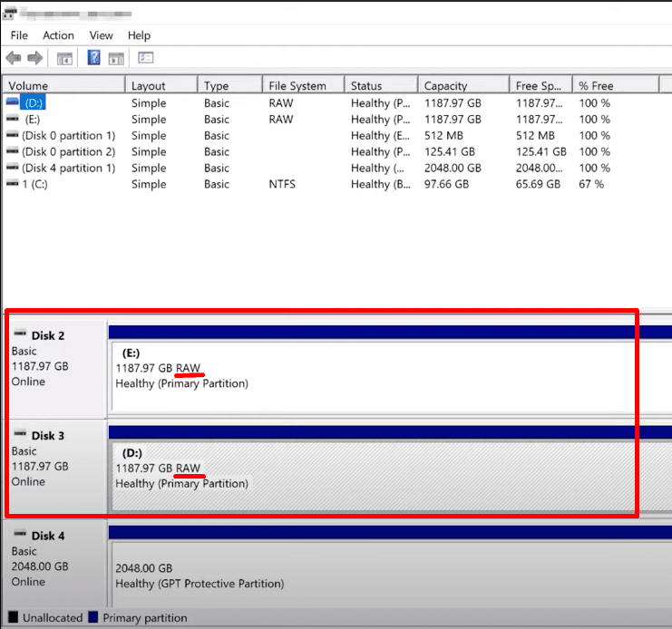Sort by the Layout column header

pos(161,85)
